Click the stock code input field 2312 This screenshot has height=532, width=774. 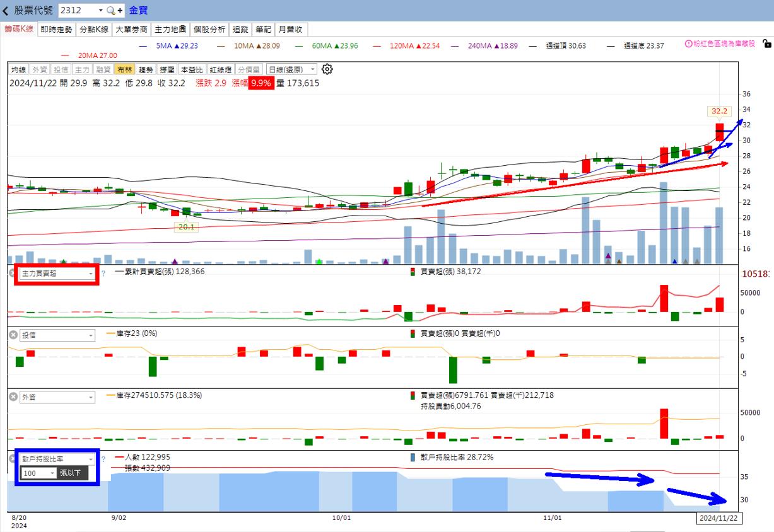click(x=77, y=11)
